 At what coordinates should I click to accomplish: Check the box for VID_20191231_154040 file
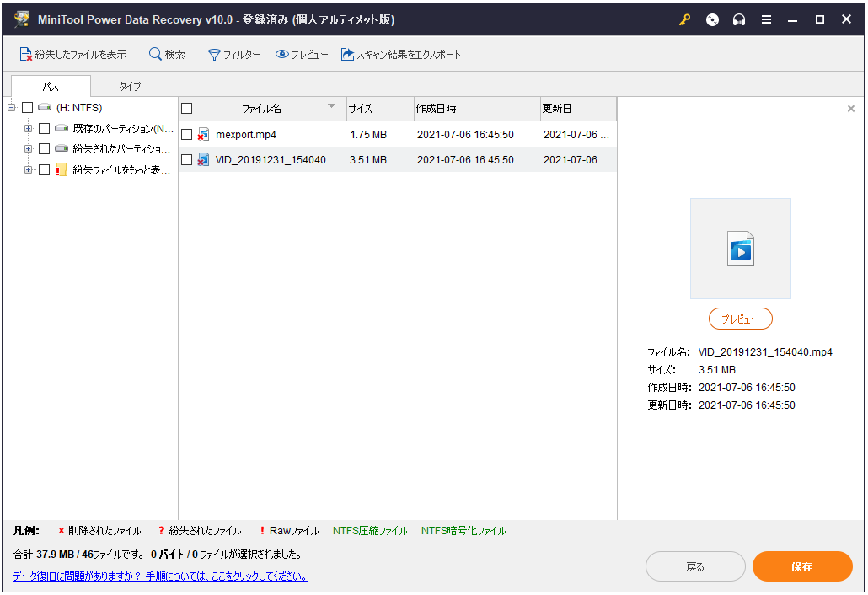pyautogui.click(x=187, y=160)
